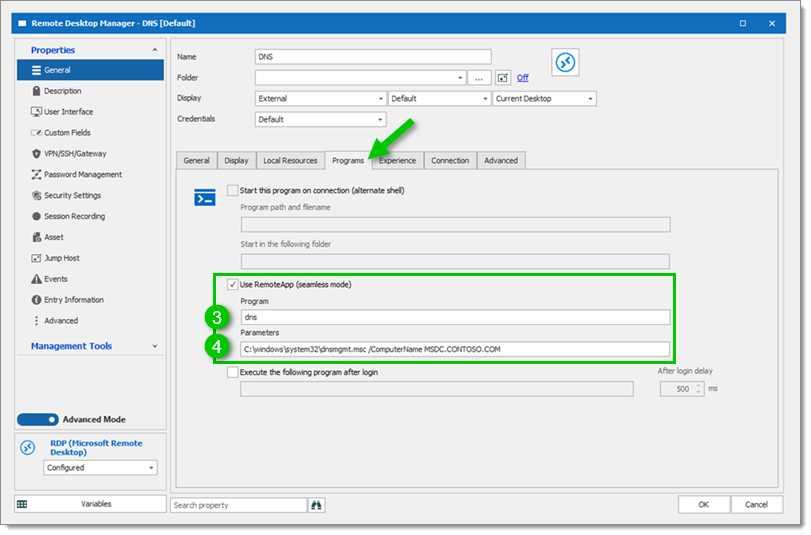This screenshot has width=811, height=535.
Task: Open the Folder dropdown
Action: click(460, 78)
